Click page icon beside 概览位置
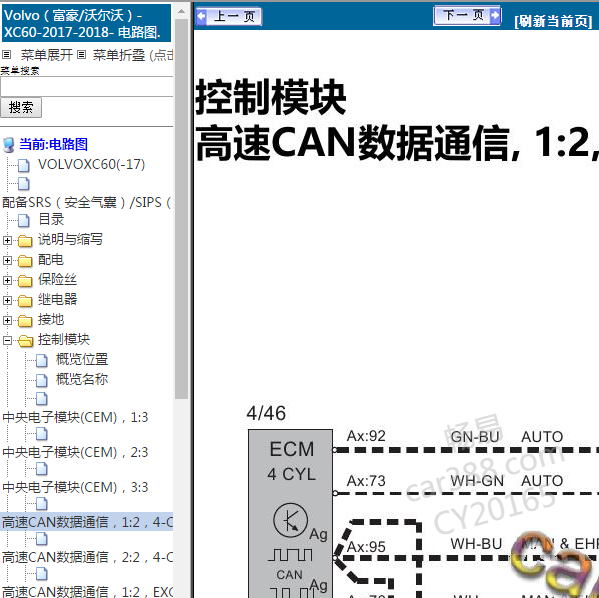Screen dimensions: 599x598 click(x=42, y=360)
